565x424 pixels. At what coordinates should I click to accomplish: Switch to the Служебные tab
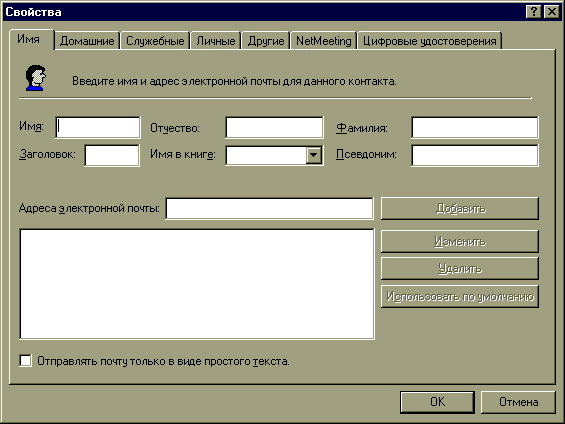click(155, 41)
